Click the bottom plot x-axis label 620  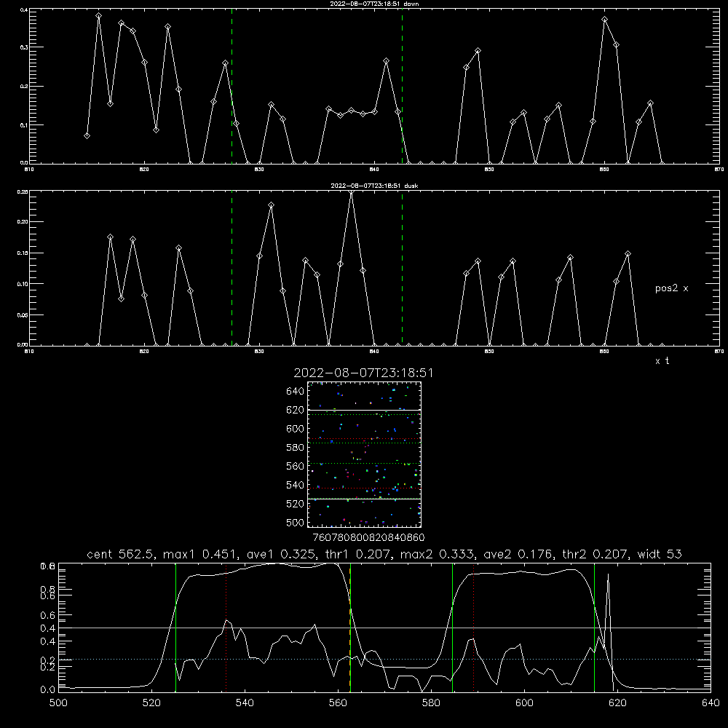pyautogui.click(x=617, y=703)
